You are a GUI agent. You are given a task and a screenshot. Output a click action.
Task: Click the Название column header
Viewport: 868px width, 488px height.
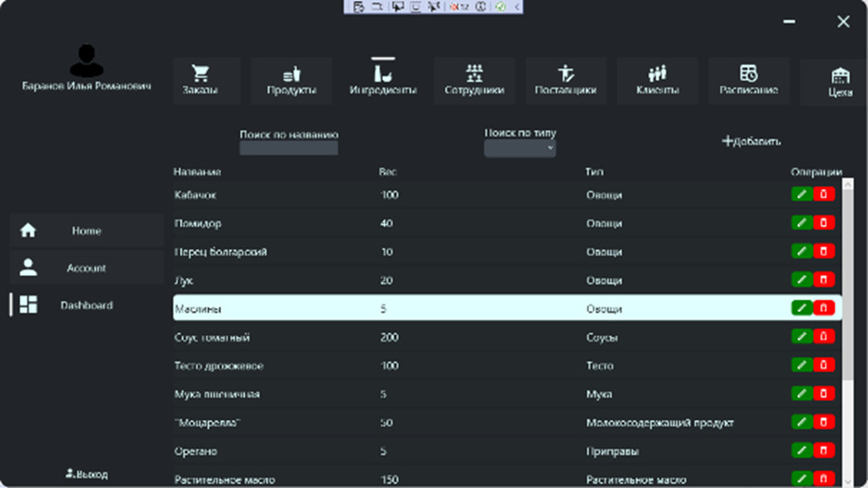tap(197, 172)
